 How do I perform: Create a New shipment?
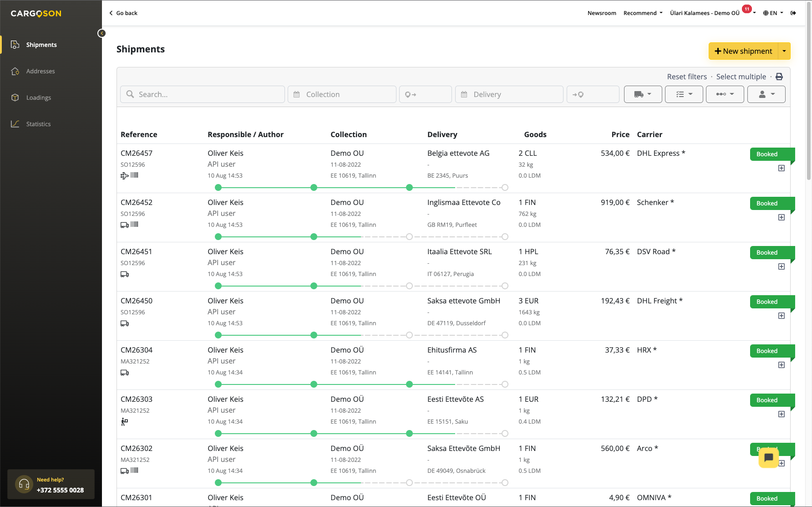[743, 51]
